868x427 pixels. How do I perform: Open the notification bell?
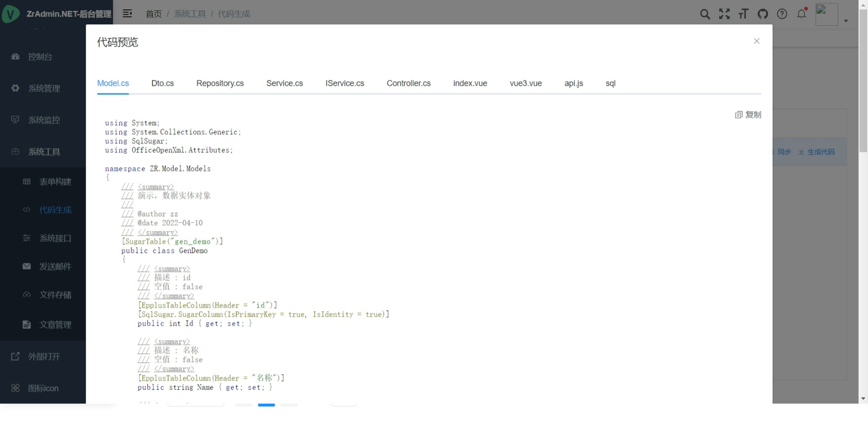(801, 14)
